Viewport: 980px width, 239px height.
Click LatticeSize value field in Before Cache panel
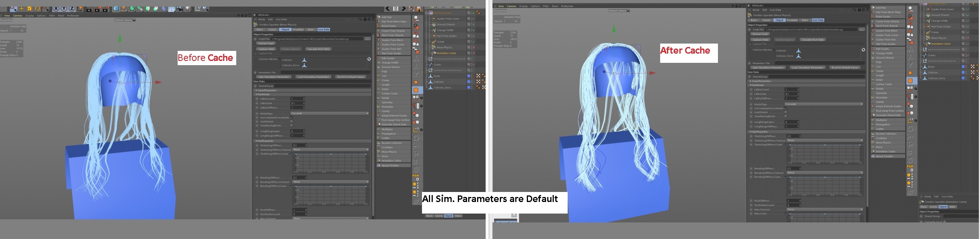tap(297, 103)
